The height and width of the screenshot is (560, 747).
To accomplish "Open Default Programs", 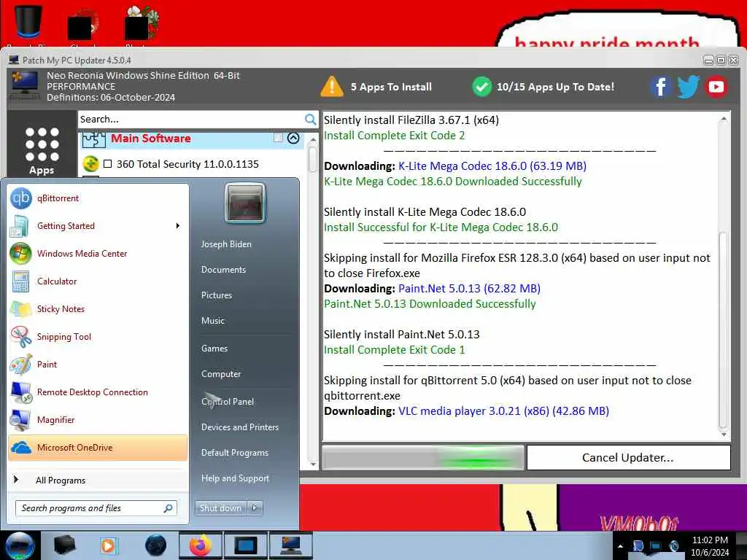I will tap(234, 452).
